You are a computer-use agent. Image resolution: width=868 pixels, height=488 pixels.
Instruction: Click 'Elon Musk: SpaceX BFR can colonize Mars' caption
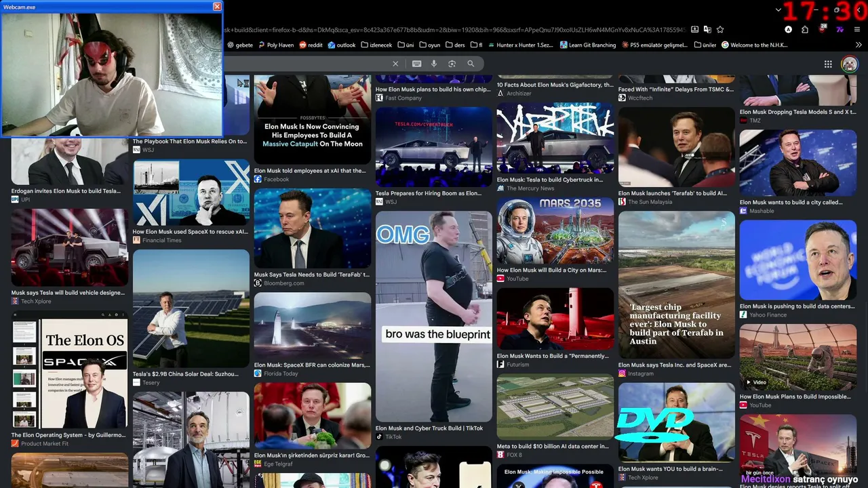[312, 365]
